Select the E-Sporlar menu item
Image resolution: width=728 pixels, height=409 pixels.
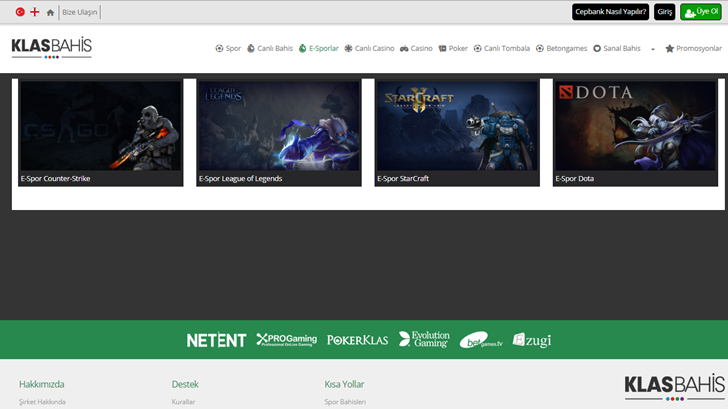[x=324, y=48]
